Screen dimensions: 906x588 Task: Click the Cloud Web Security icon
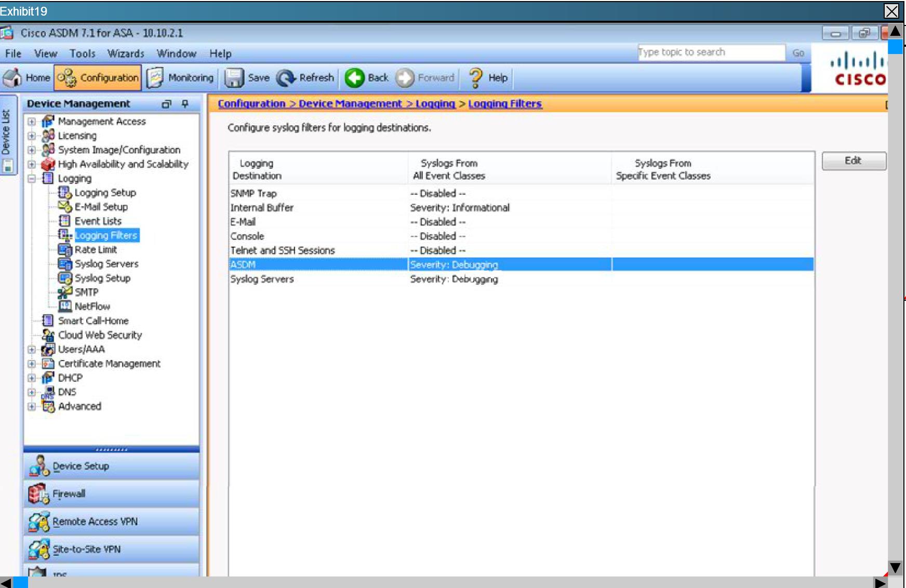pyautogui.click(x=48, y=335)
